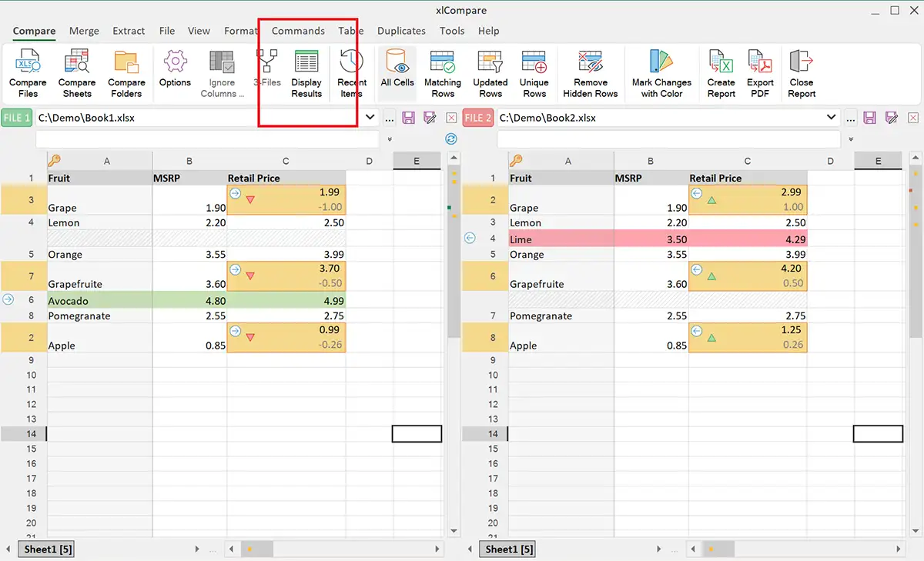
Task: Open the Compare Files tool
Action: point(27,73)
